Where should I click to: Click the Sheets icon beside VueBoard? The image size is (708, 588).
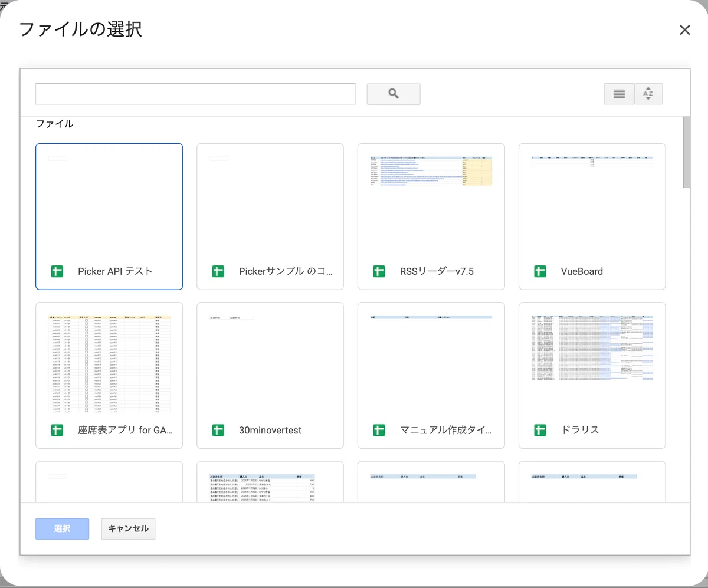tap(540, 271)
